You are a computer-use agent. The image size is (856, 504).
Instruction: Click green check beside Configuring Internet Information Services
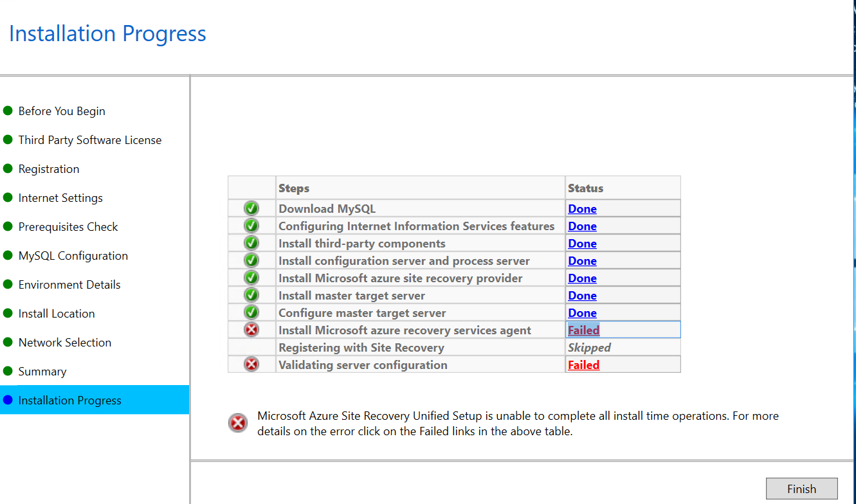[251, 226]
